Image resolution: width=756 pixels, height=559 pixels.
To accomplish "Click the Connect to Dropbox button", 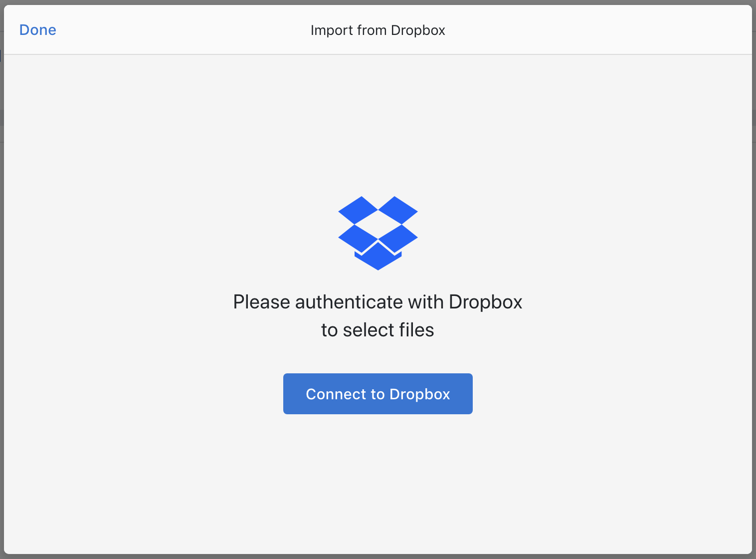I will [x=378, y=394].
